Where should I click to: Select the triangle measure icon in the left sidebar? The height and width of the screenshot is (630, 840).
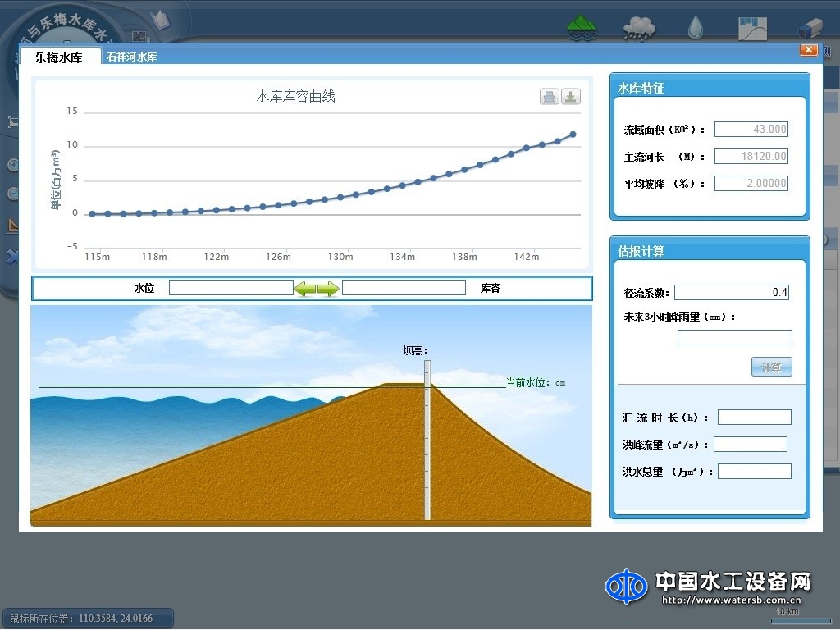click(12, 225)
